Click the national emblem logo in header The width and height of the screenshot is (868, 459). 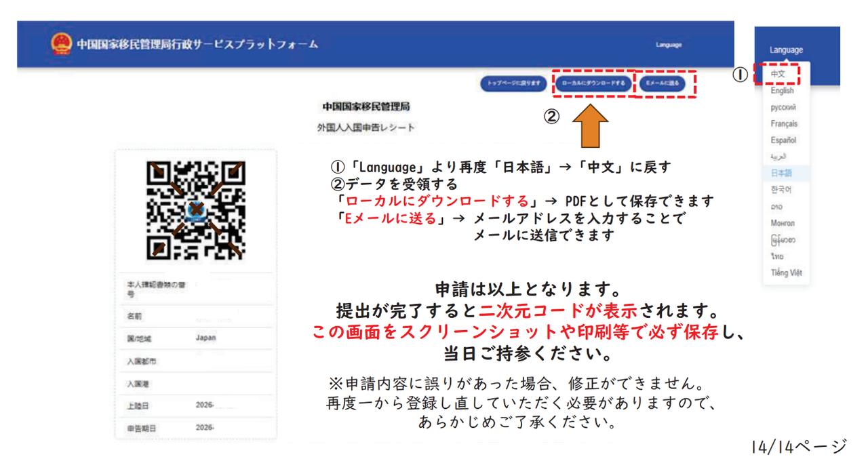tap(61, 45)
